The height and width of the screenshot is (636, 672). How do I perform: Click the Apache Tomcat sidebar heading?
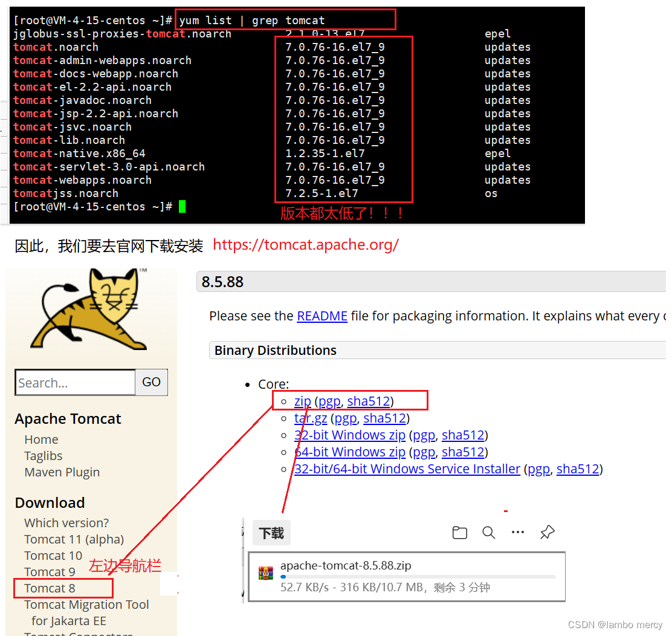(x=68, y=418)
